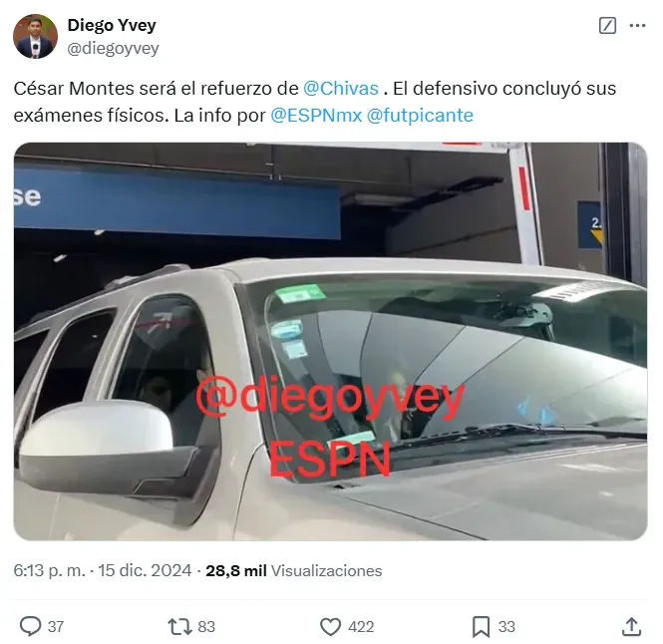Click the 37 replies count
Screen dimensions: 663x644
[x=56, y=627]
